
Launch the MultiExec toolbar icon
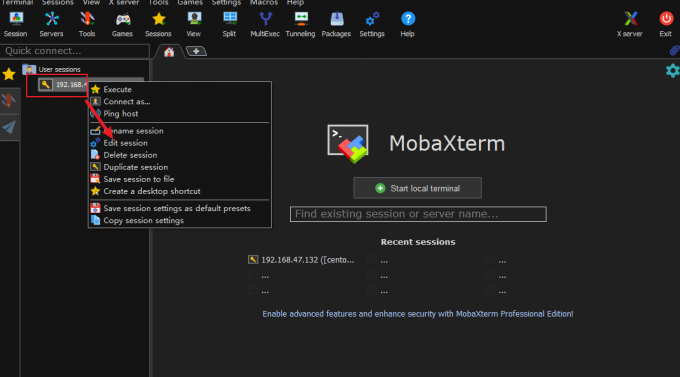tap(265, 24)
